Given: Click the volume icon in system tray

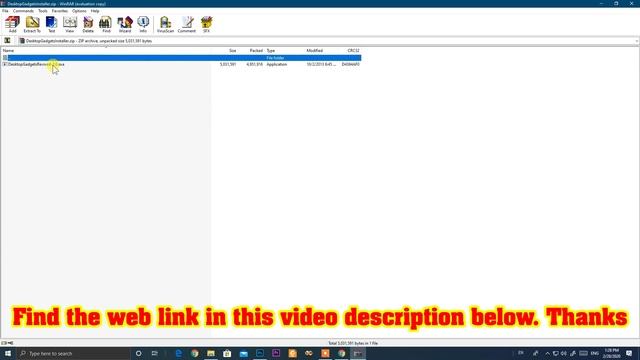Looking at the screenshot, I should point(564,353).
